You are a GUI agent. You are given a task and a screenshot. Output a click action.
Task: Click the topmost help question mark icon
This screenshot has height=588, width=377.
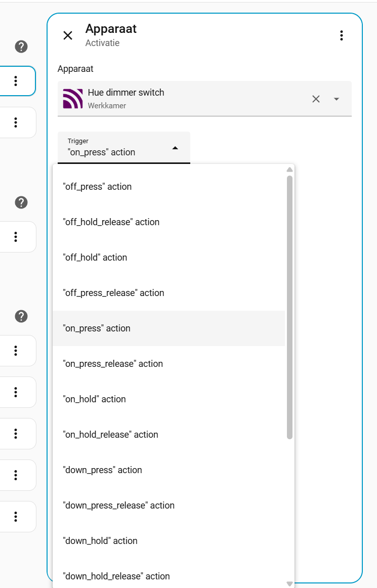[x=21, y=47]
